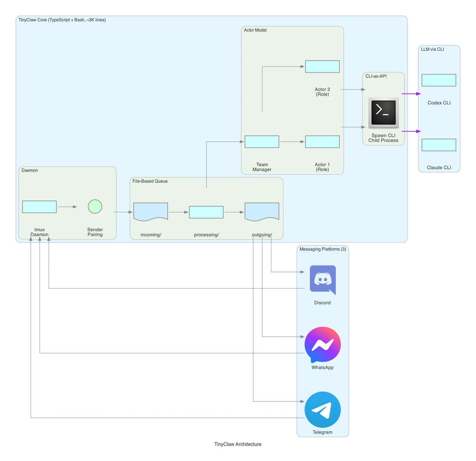476x461 pixels.
Task: Click the Telegram icon
Action: coord(322,409)
